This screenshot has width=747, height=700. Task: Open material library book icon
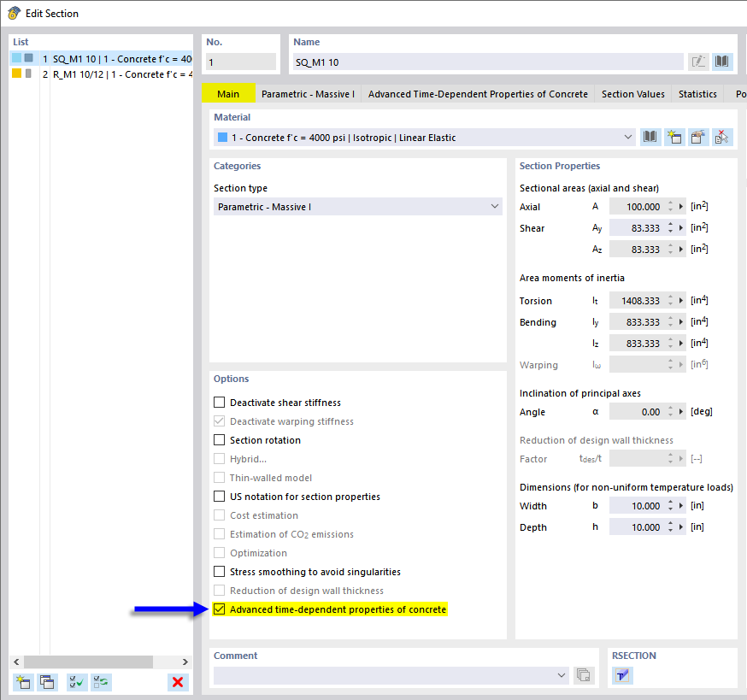click(650, 138)
